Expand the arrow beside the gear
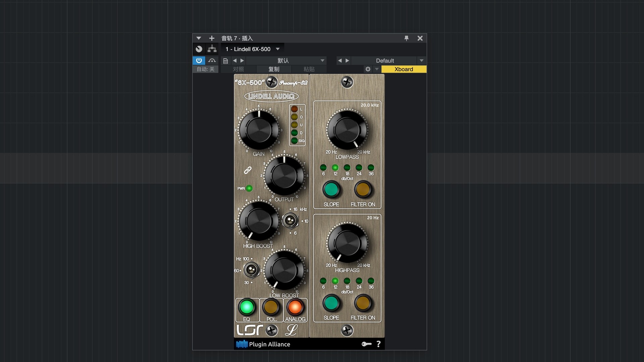This screenshot has height=362, width=644. click(377, 69)
